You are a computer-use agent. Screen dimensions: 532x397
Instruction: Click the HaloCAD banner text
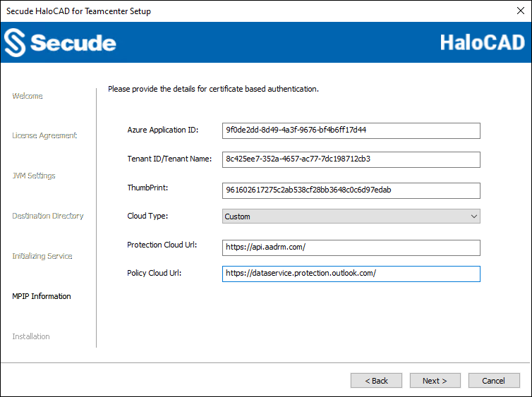[483, 43]
